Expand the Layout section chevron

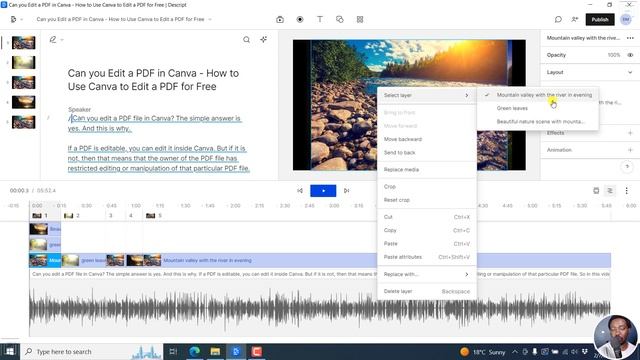[x=630, y=72]
